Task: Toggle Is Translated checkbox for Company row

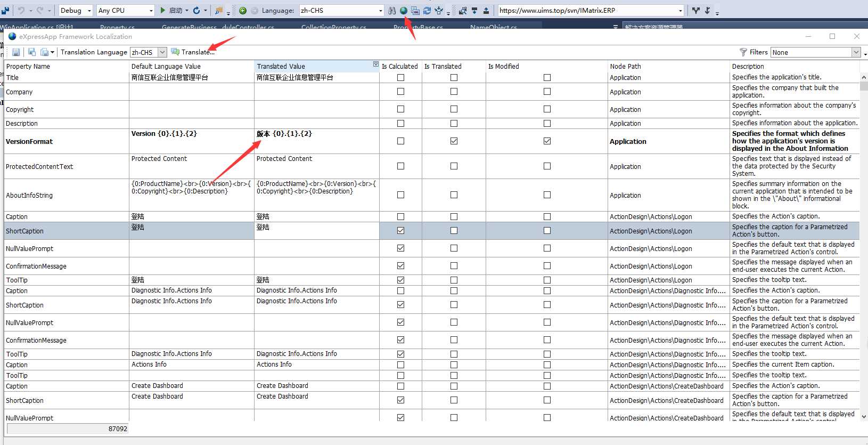Action: tap(454, 92)
